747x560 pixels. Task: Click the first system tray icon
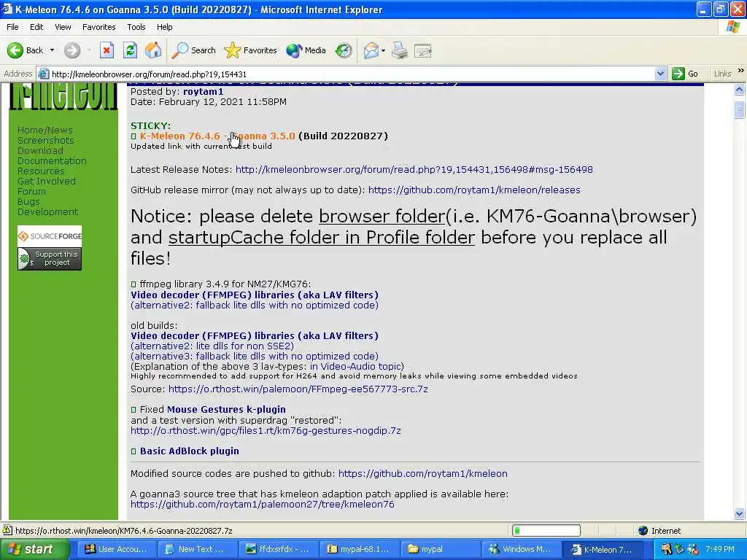coord(666,549)
